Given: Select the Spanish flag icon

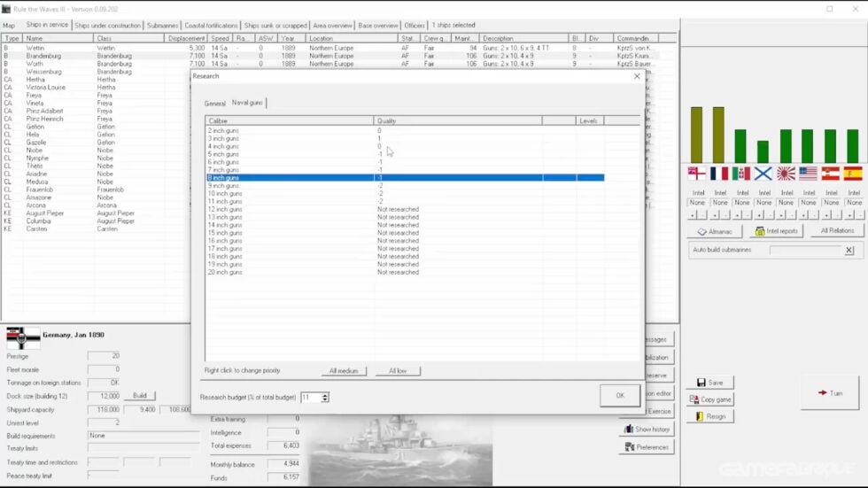Looking at the screenshot, I should coord(853,174).
